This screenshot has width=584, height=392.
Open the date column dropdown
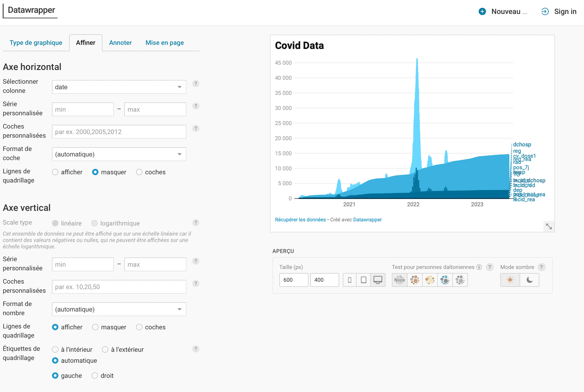point(119,87)
